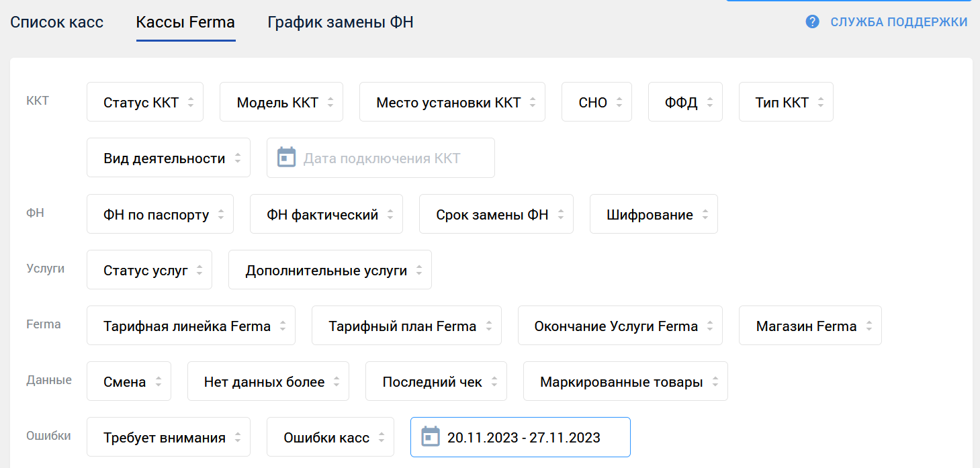
Task: Click the support service question mark icon
Action: pos(812,21)
